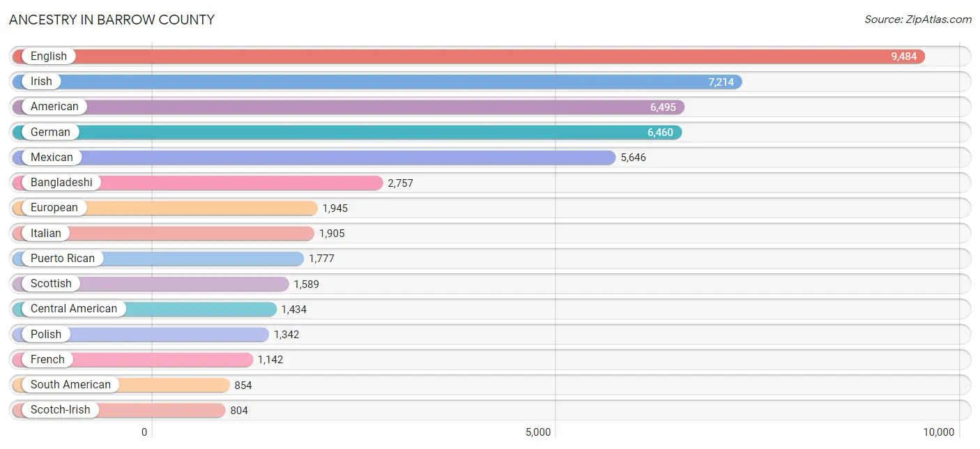Viewport: 980px width, 449px height.
Task: Click the 5,000 axis tick label
Action: click(x=538, y=432)
